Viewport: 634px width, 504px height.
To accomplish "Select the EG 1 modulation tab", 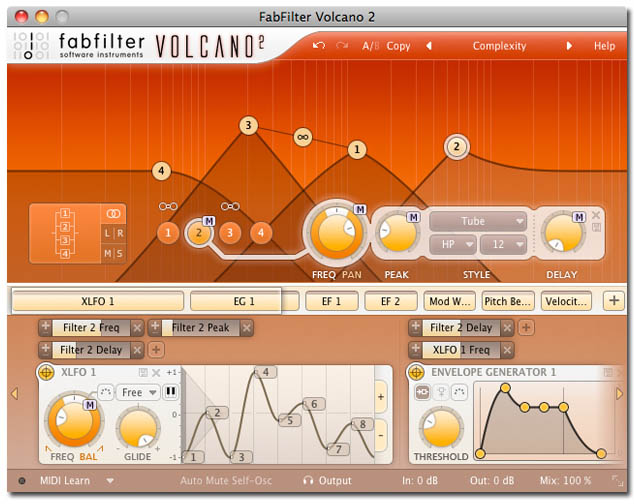I will click(244, 301).
